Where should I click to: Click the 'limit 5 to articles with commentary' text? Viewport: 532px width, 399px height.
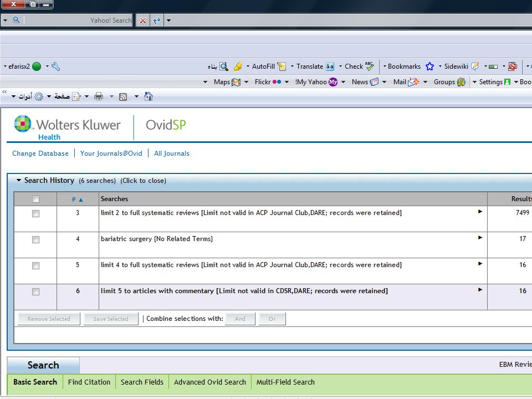pos(157,291)
